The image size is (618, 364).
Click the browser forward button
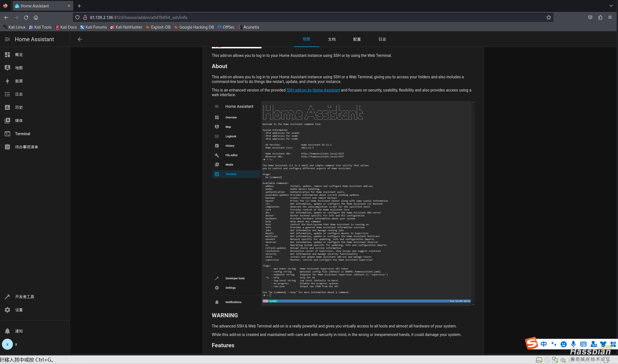[x=16, y=17]
